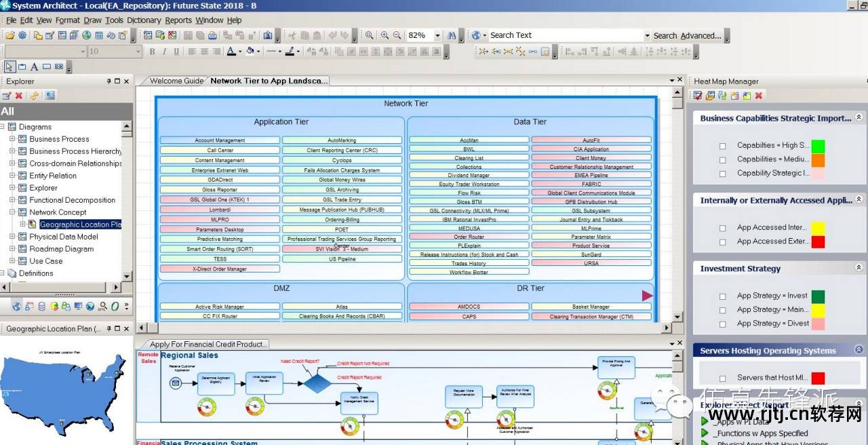Open the zoom percentage 82% dropdown

point(437,35)
